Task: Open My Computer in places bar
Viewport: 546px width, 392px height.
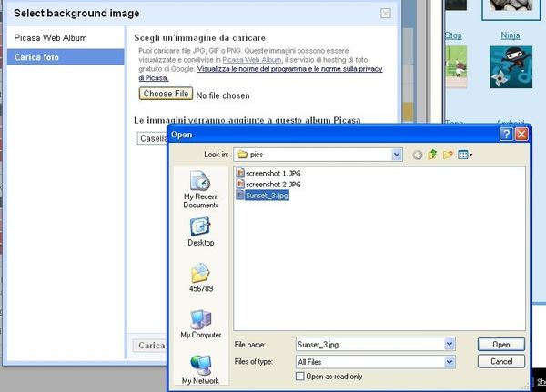Action: tap(200, 324)
